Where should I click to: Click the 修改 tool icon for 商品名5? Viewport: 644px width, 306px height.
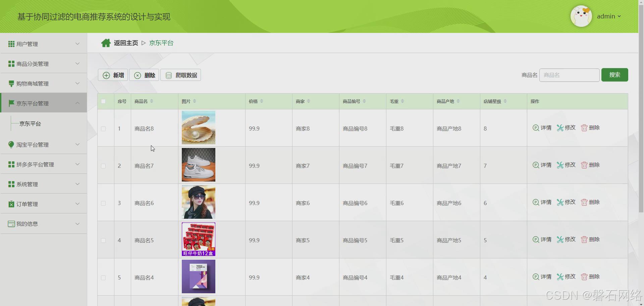[560, 240]
